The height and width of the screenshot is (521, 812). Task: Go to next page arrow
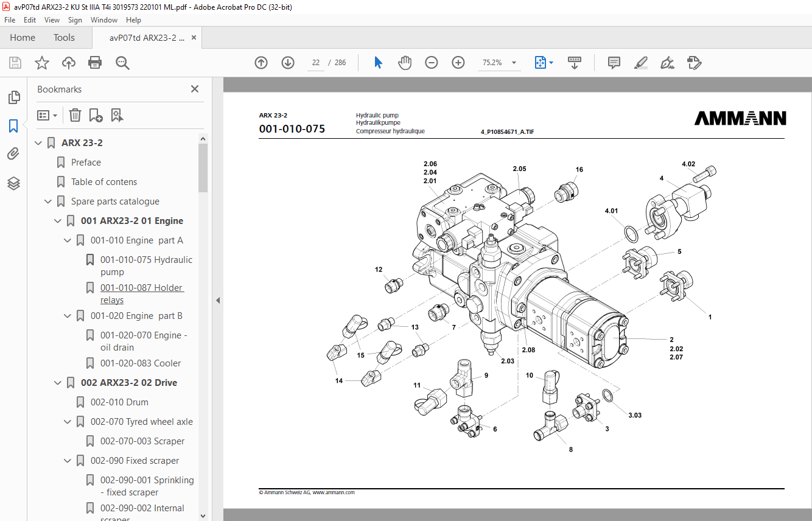(x=288, y=63)
